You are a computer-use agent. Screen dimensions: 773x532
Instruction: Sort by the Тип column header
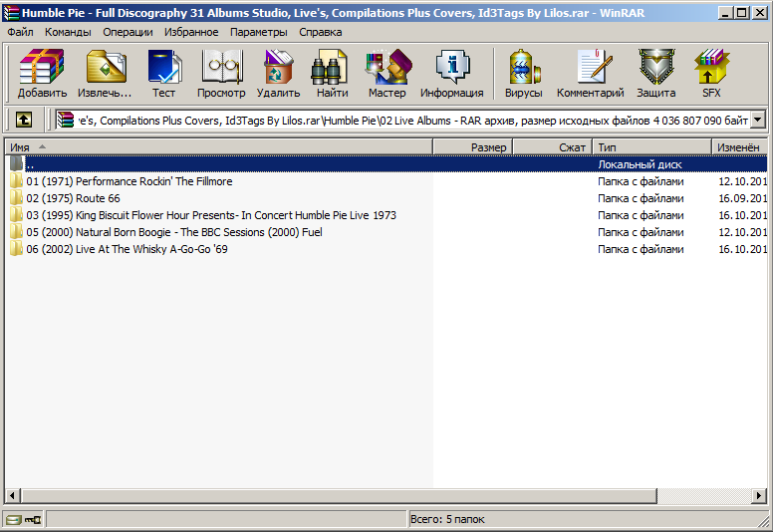[651, 146]
